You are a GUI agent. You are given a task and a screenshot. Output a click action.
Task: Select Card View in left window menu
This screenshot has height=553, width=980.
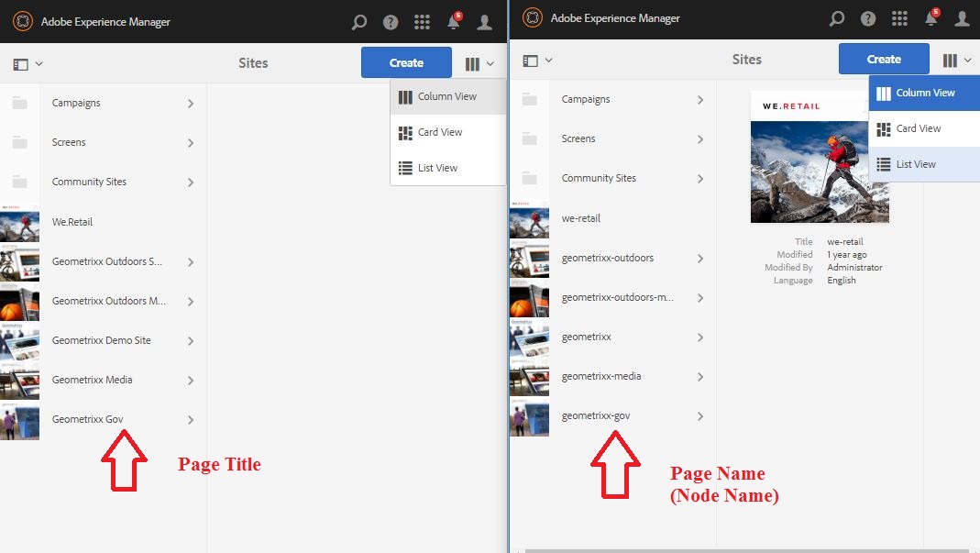[x=447, y=132]
